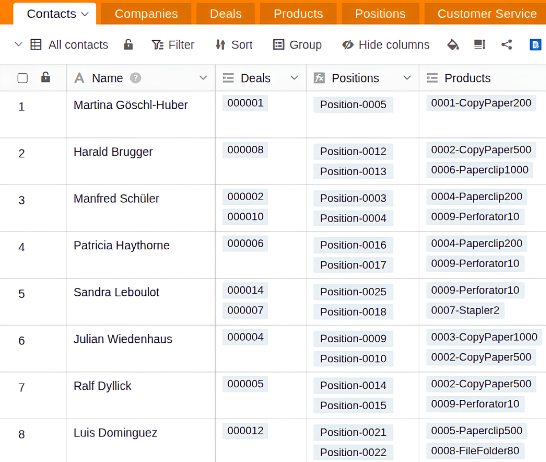Click the table grid icon for All contacts view
The image size is (546, 462).
pos(36,45)
